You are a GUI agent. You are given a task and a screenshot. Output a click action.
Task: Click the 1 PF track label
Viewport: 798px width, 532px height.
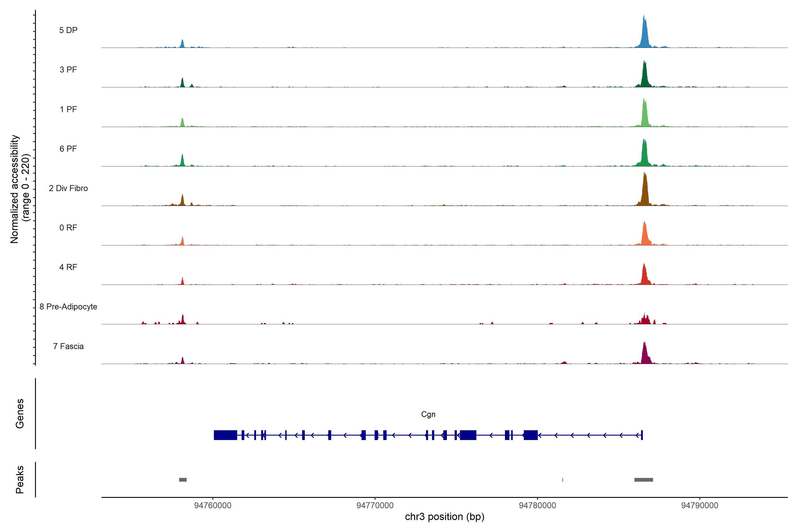[68, 109]
